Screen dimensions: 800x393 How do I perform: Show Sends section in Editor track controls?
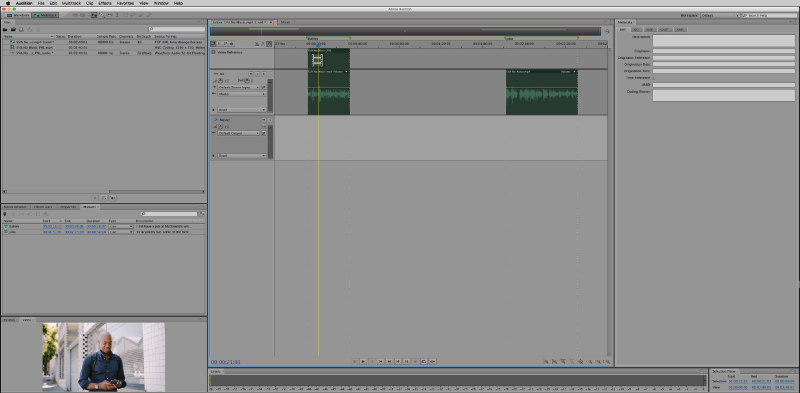point(226,43)
